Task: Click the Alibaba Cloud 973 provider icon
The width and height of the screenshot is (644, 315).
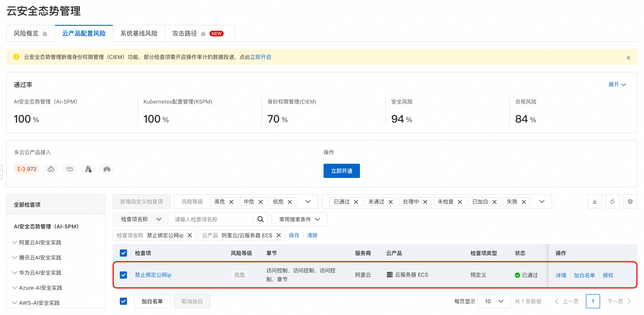Action: click(x=27, y=169)
